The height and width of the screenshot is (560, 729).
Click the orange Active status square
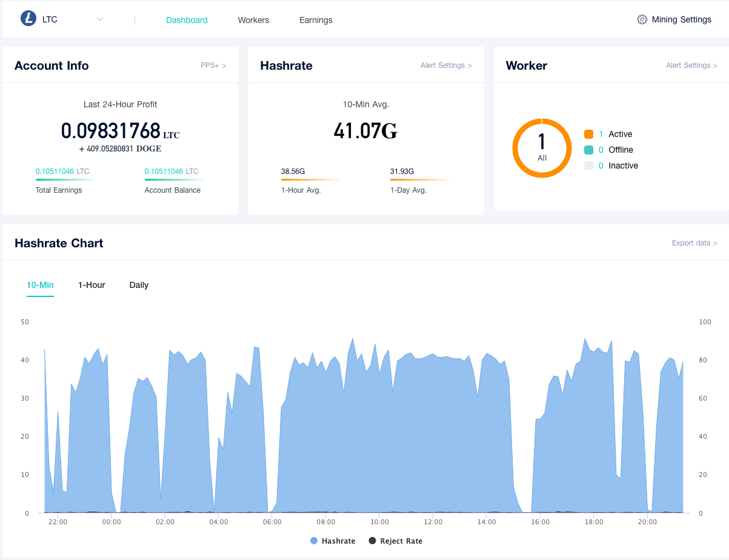pyautogui.click(x=588, y=134)
